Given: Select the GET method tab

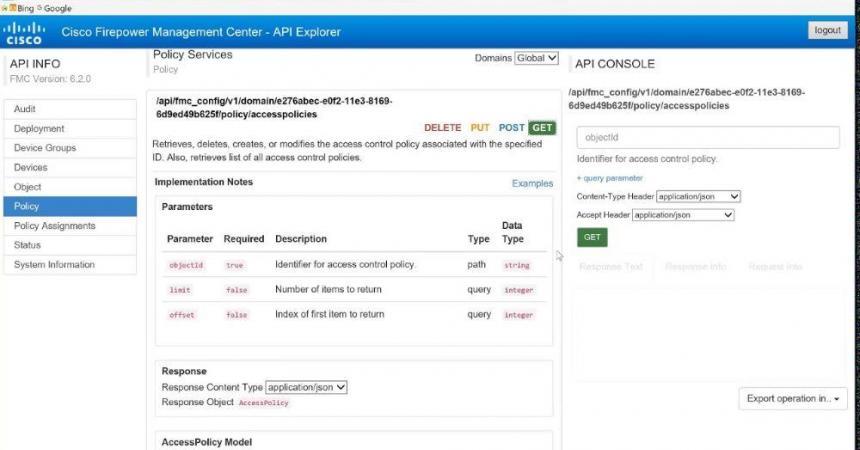Looking at the screenshot, I should point(542,128).
